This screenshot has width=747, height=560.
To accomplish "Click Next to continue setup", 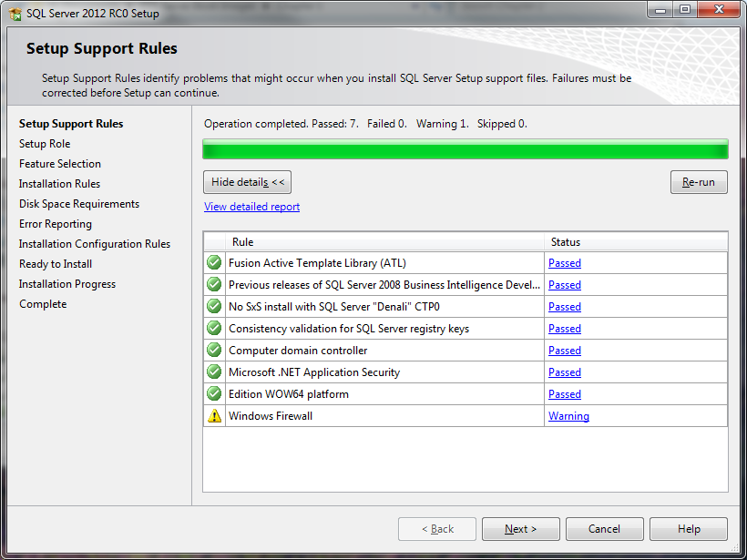I will click(521, 528).
